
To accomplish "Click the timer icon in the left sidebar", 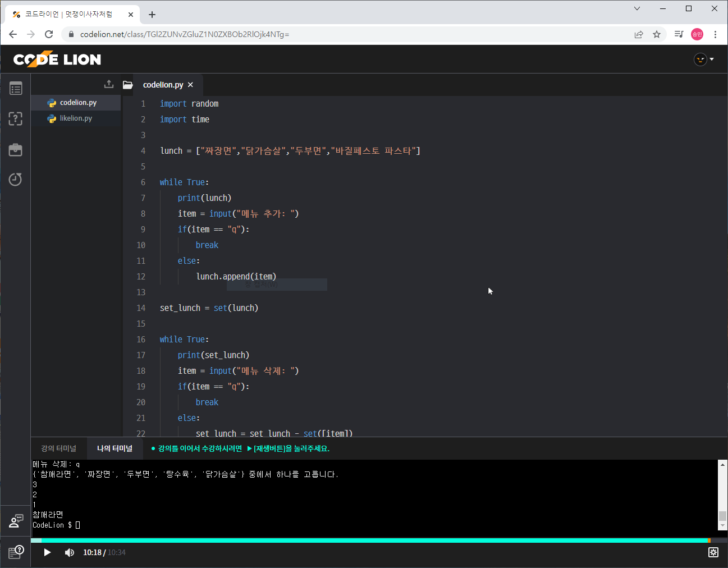I will 15,179.
